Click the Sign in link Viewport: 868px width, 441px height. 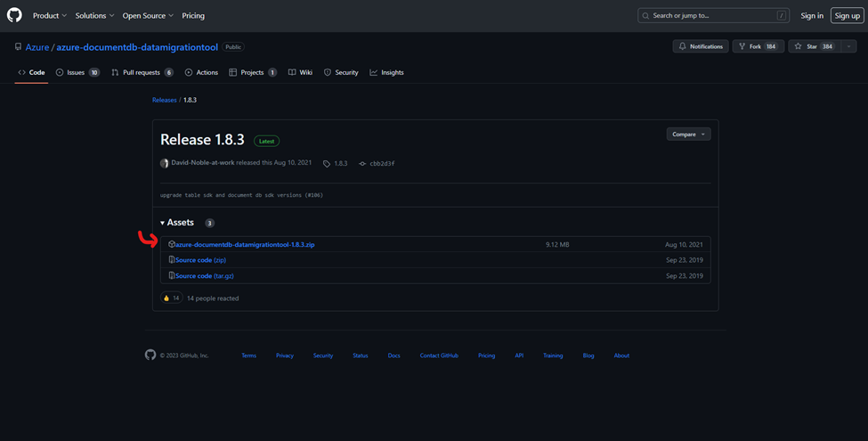tap(812, 15)
